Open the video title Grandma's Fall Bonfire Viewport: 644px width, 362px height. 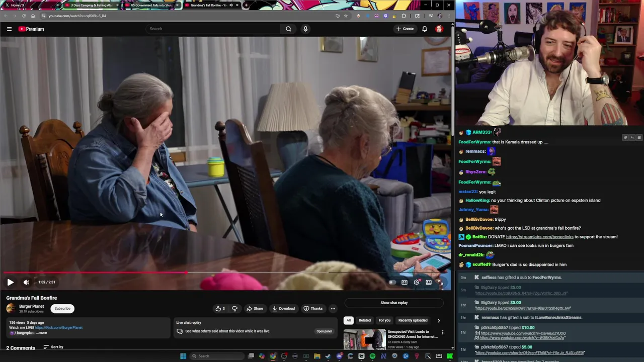[x=32, y=298]
